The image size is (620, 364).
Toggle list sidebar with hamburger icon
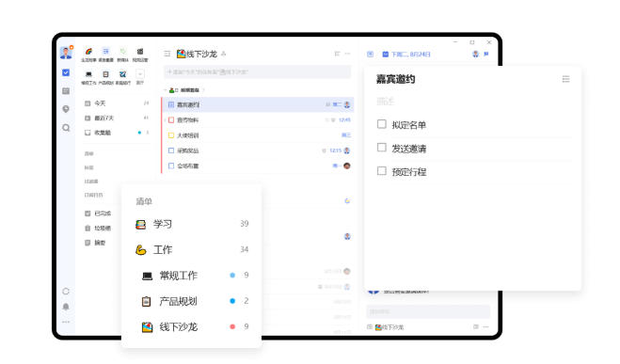167,54
